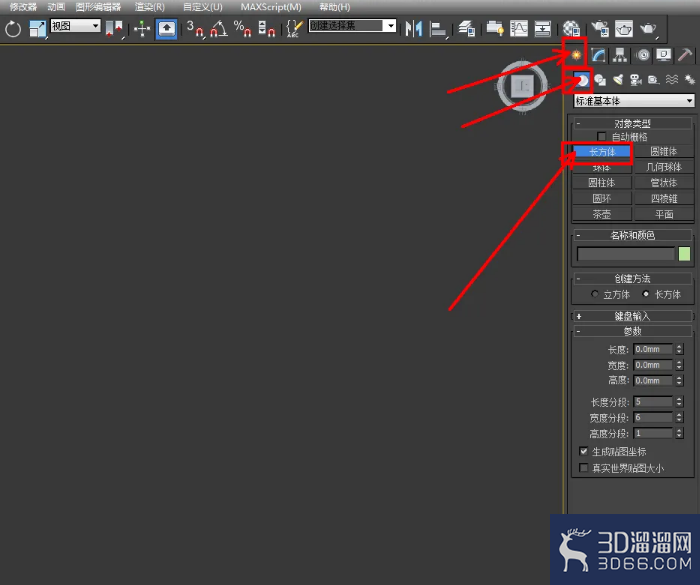The height and width of the screenshot is (585, 700).
Task: Click the 高度分段 spinner arrows
Action: [x=679, y=433]
